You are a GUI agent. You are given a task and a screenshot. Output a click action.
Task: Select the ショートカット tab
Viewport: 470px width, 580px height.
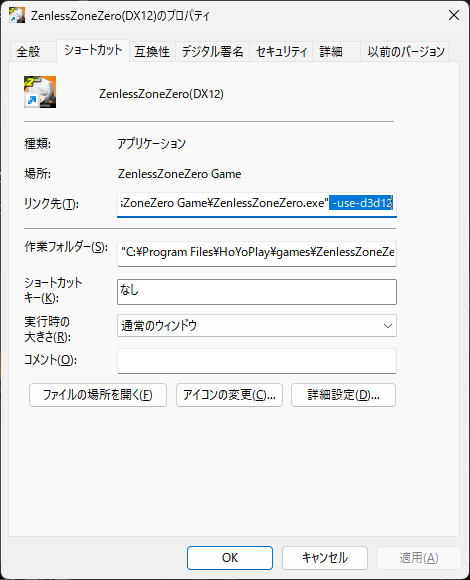tap(93, 50)
